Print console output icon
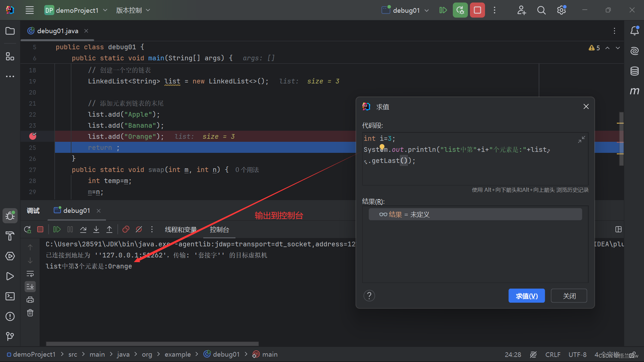This screenshot has height=362, width=644. (x=30, y=300)
